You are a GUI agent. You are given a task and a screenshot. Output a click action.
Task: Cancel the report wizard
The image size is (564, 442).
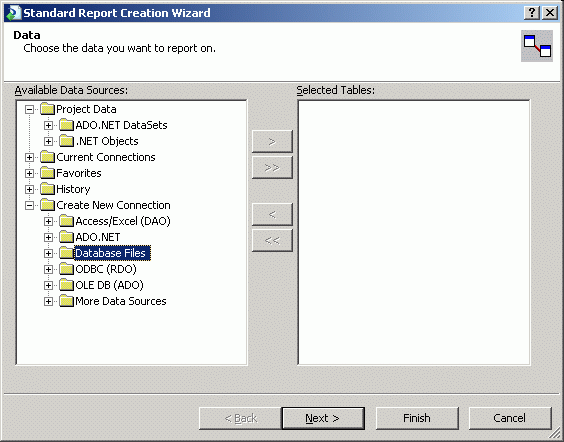click(510, 418)
